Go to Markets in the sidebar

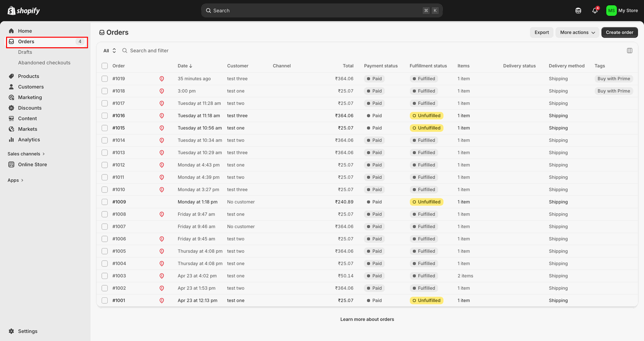tap(28, 129)
